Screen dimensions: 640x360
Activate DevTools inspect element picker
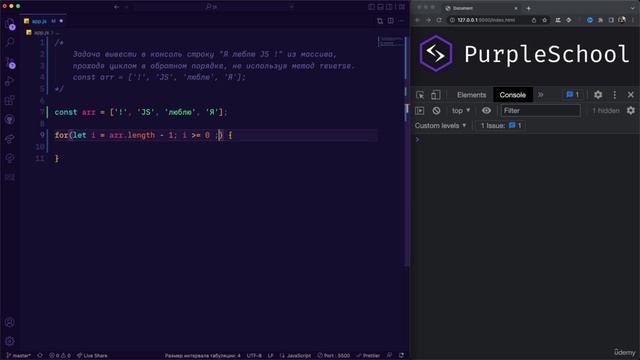[x=420, y=95]
